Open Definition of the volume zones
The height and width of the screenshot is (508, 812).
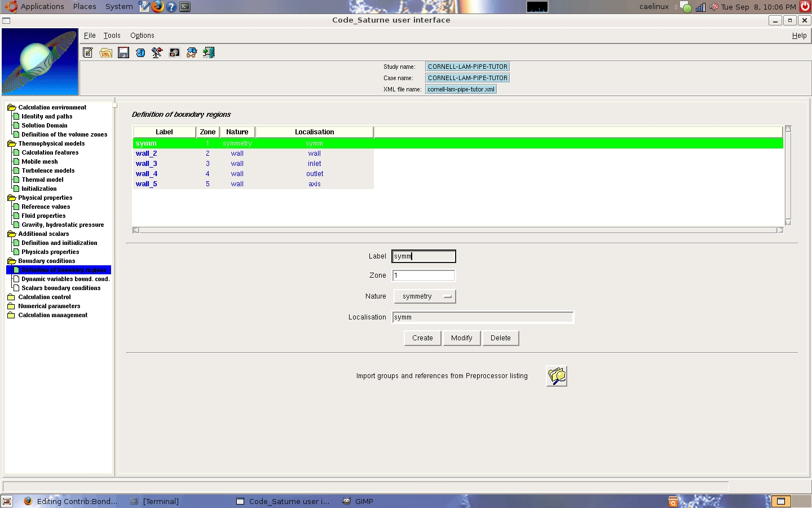tap(64, 134)
